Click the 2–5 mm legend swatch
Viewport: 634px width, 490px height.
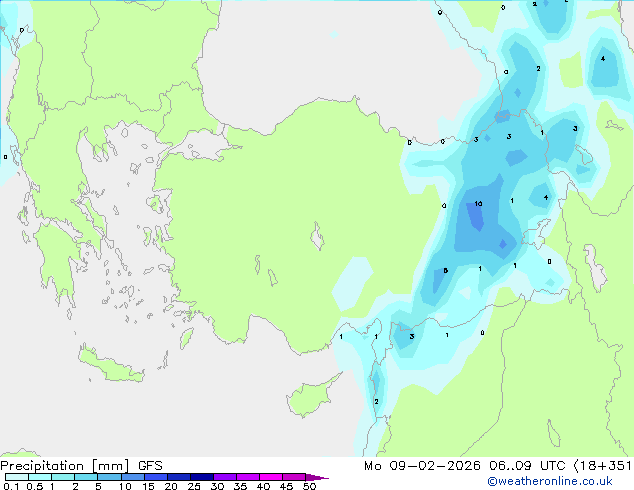click(x=86, y=477)
